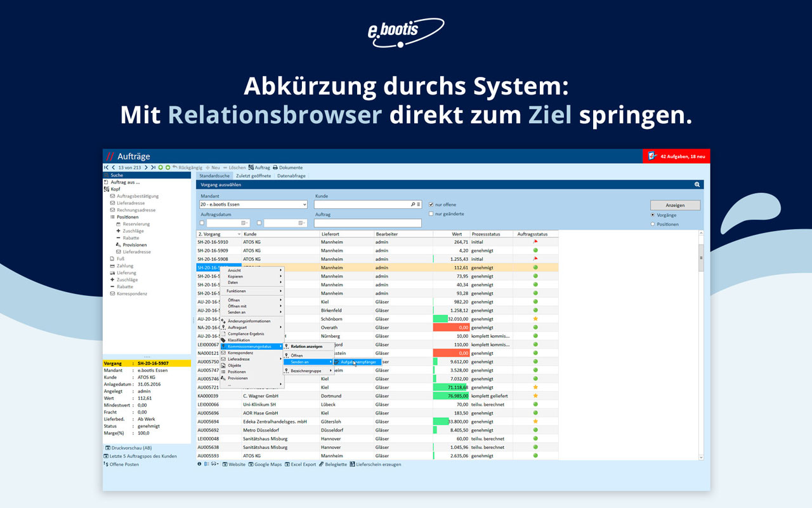Viewport: 812px width, 508px height.
Task: Jump to the first record arrow
Action: (x=106, y=168)
